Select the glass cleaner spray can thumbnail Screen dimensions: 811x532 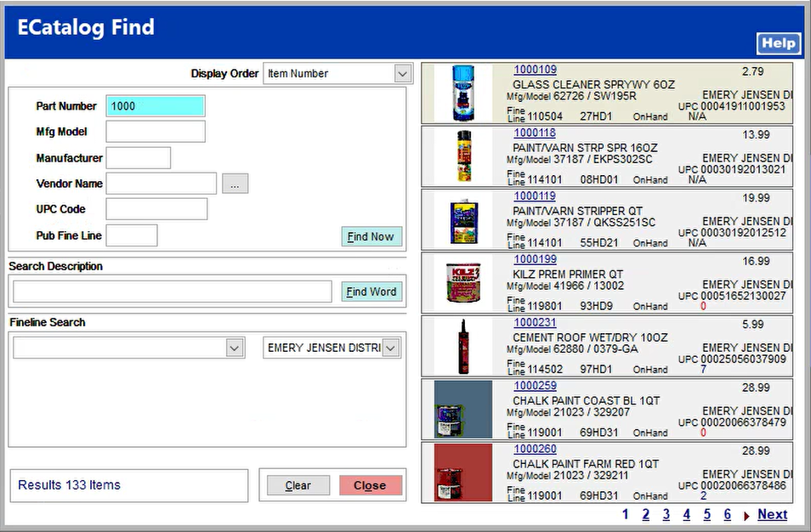pyautogui.click(x=463, y=93)
